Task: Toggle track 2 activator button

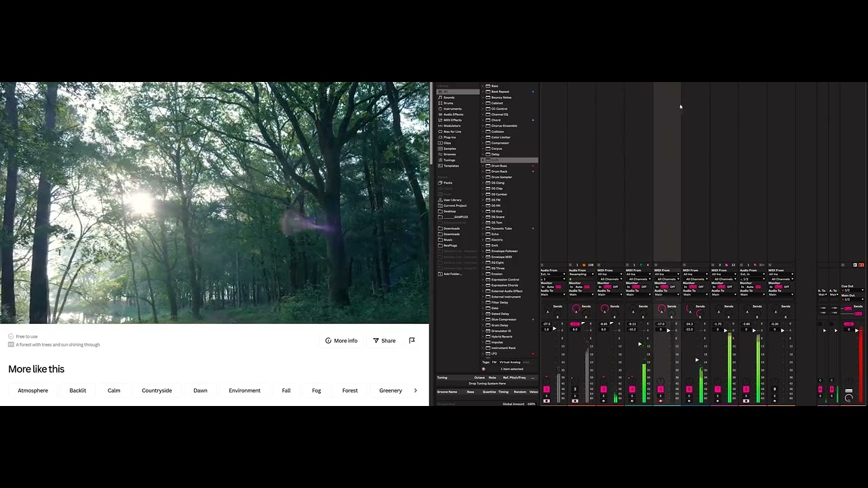Action: (x=575, y=389)
